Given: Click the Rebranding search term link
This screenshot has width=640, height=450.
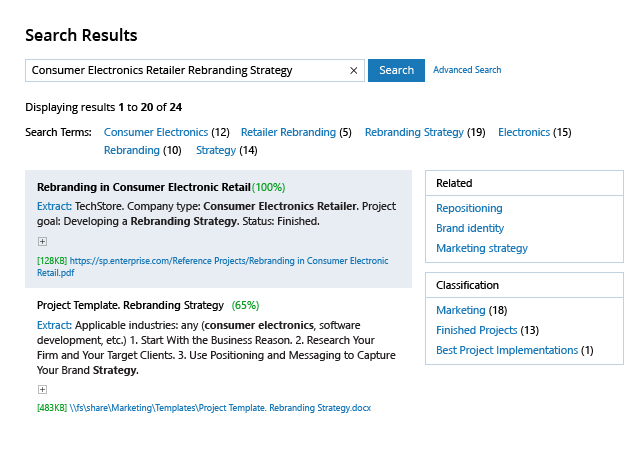Looking at the screenshot, I should click(x=132, y=150).
